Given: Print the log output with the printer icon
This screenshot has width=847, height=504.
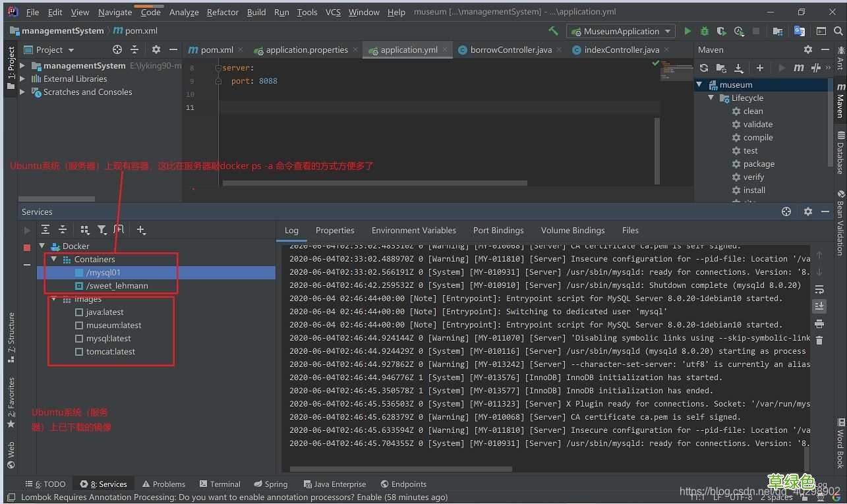Looking at the screenshot, I should 819,323.
